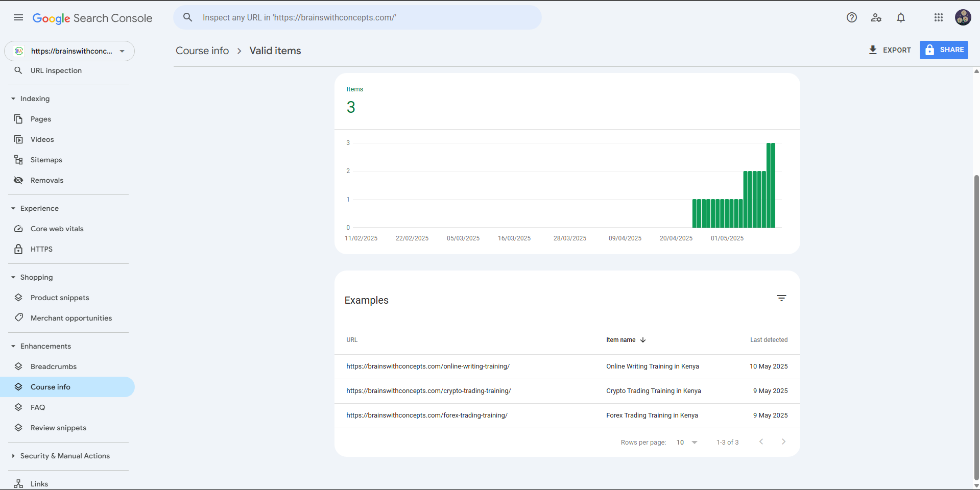Open Merchant opportunities in sidebar

point(71,318)
